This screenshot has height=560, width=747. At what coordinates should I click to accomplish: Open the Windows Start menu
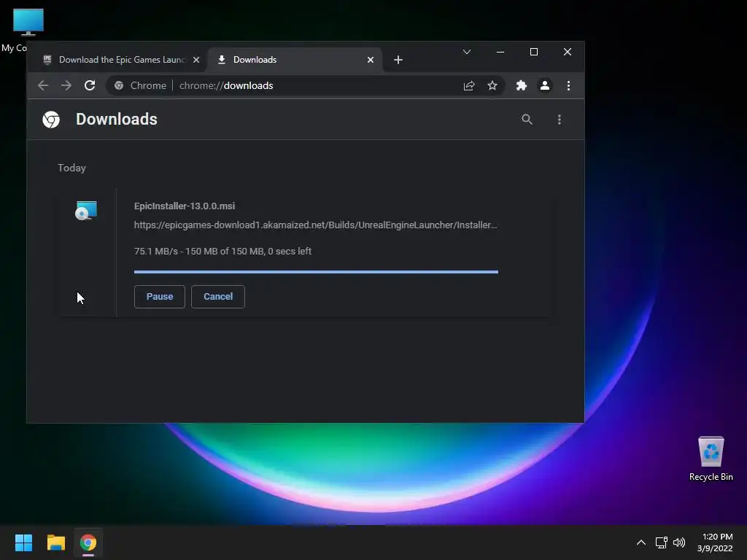(24, 542)
